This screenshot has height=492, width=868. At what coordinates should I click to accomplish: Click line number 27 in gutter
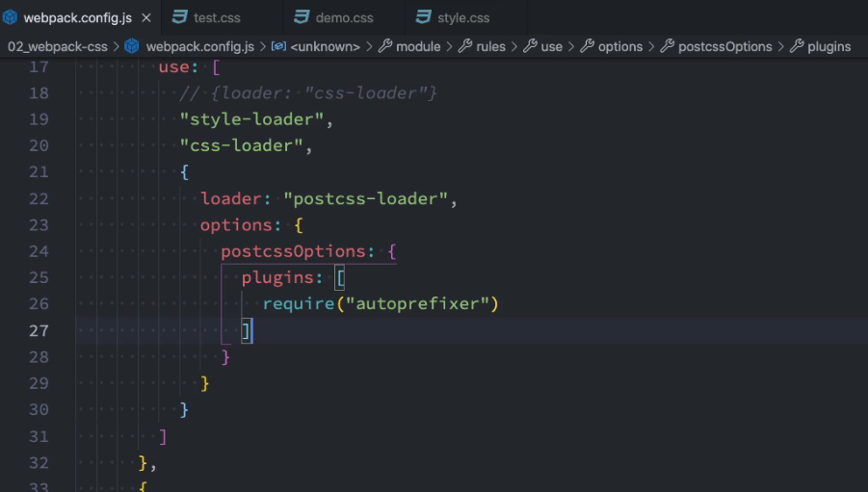(x=39, y=330)
